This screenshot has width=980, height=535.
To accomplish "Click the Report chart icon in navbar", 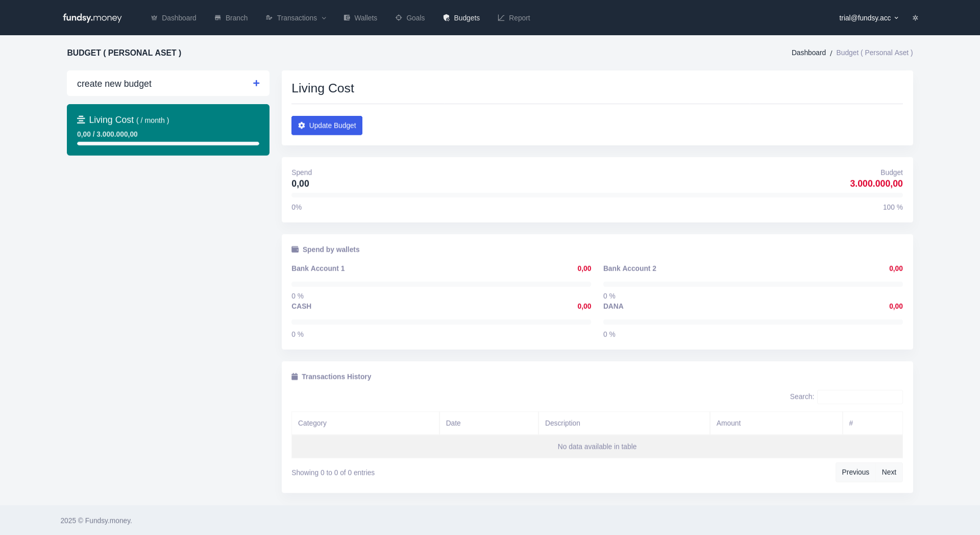I will tap(501, 18).
